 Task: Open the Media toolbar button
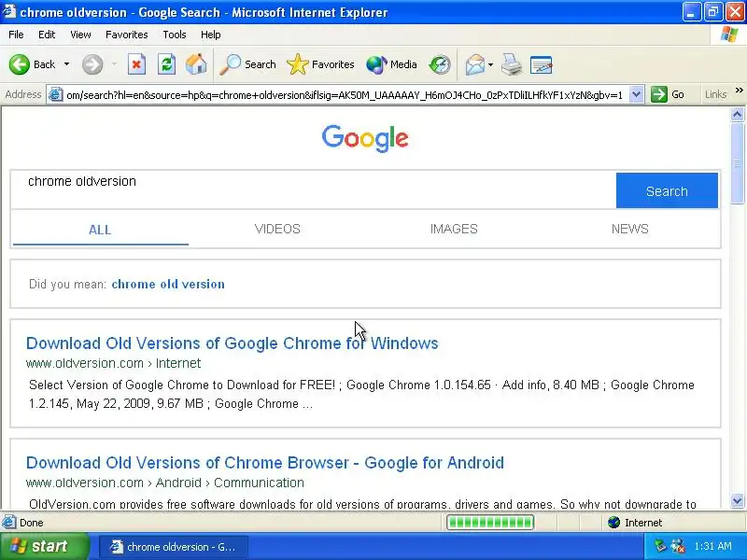pos(391,64)
